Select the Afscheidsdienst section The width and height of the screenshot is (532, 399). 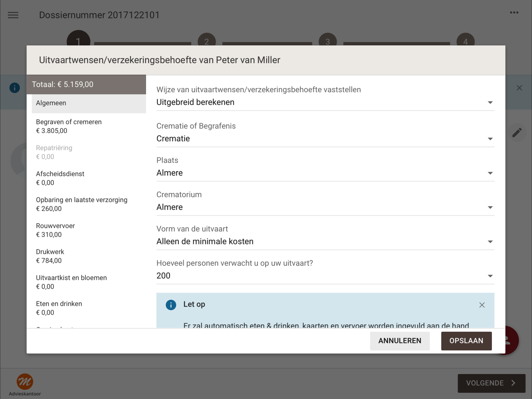point(89,178)
